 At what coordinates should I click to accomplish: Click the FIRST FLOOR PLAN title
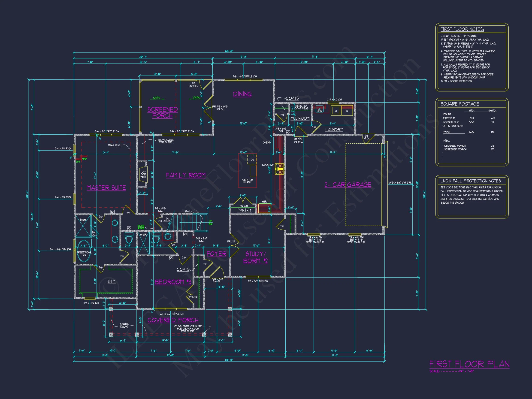coord(469,364)
